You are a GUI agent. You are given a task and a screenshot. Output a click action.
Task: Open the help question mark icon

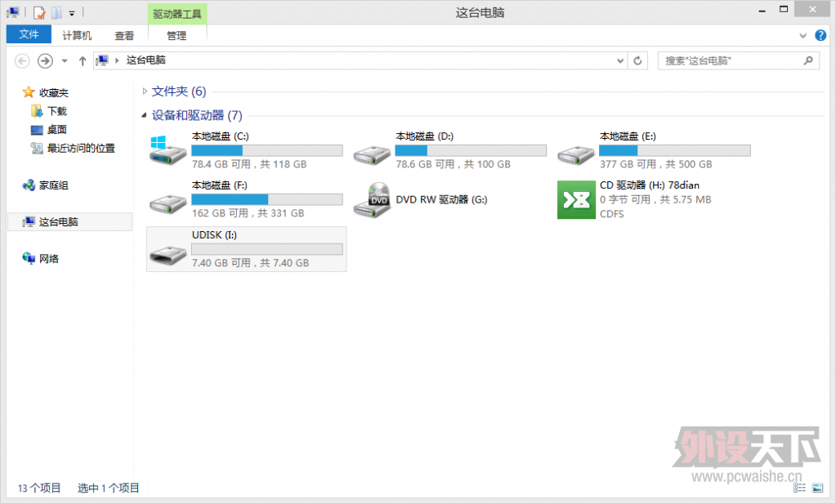point(820,36)
